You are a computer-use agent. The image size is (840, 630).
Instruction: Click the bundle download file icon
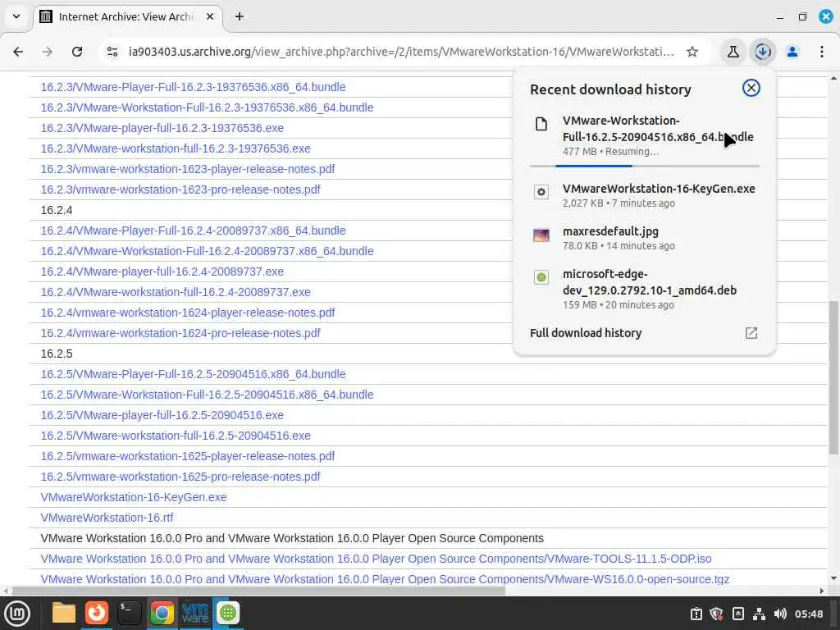(541, 125)
